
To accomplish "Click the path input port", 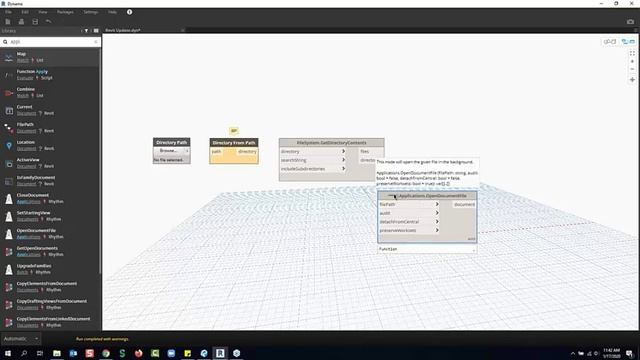I will click(217, 151).
